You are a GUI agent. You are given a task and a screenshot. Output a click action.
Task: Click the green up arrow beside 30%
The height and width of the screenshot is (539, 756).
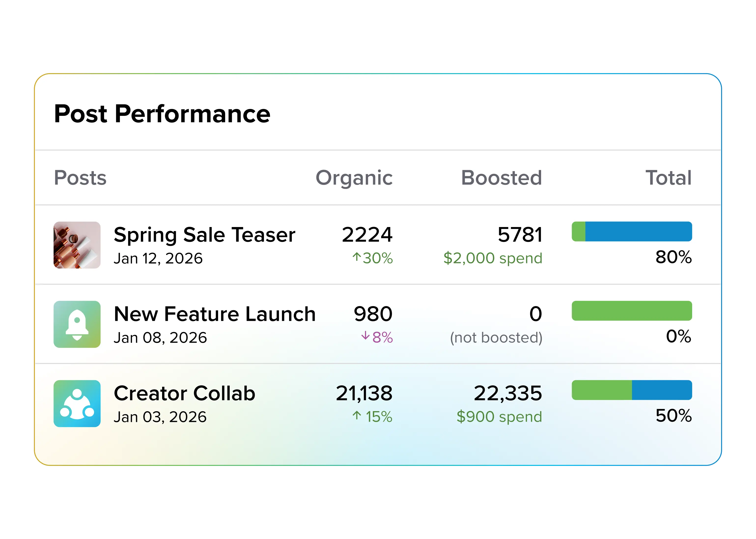click(x=356, y=257)
